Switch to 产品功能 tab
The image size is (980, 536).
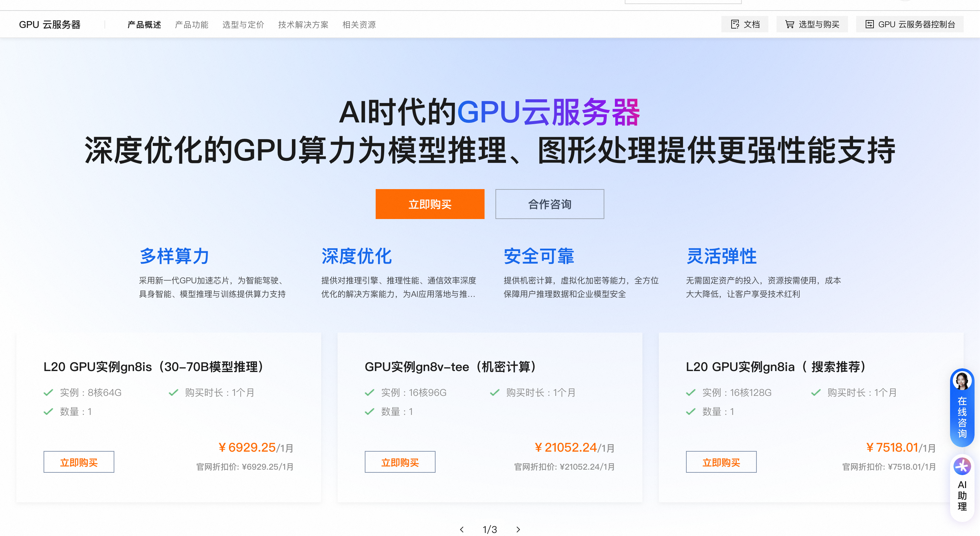(x=191, y=25)
